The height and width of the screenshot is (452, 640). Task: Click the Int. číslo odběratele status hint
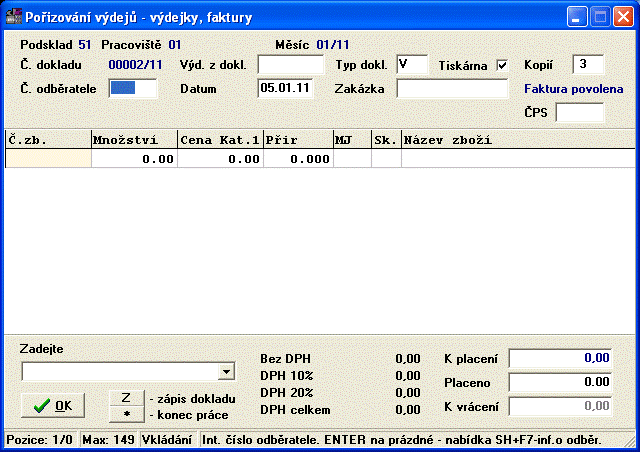click(402, 440)
